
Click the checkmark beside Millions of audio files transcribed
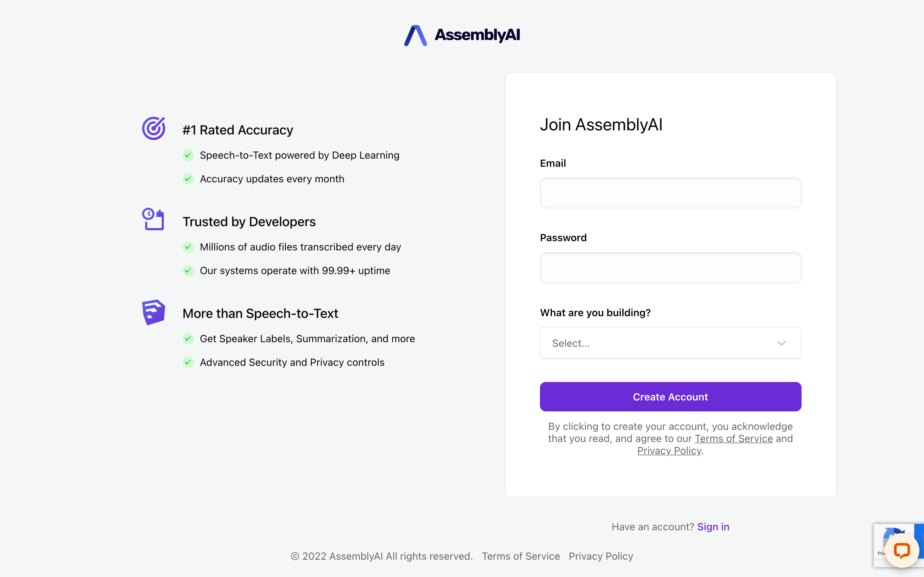pyautogui.click(x=189, y=247)
